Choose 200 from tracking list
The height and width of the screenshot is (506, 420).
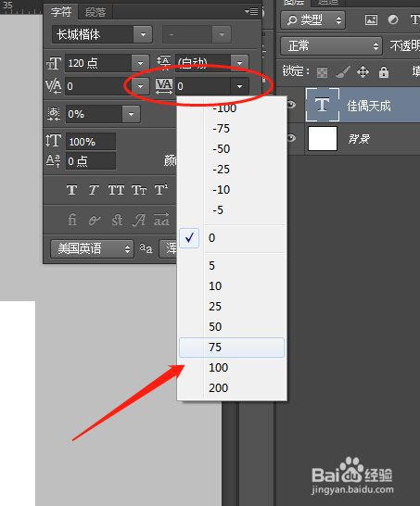coord(232,388)
